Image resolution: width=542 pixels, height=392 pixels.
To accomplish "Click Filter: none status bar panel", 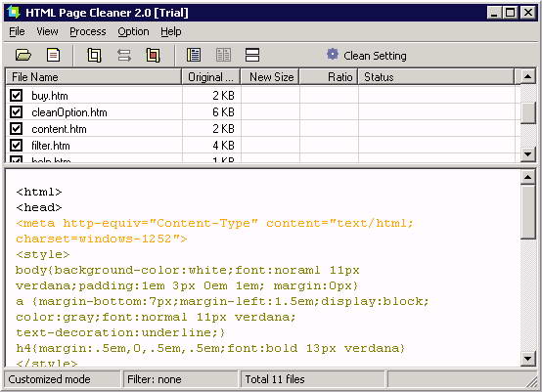I will [x=181, y=379].
